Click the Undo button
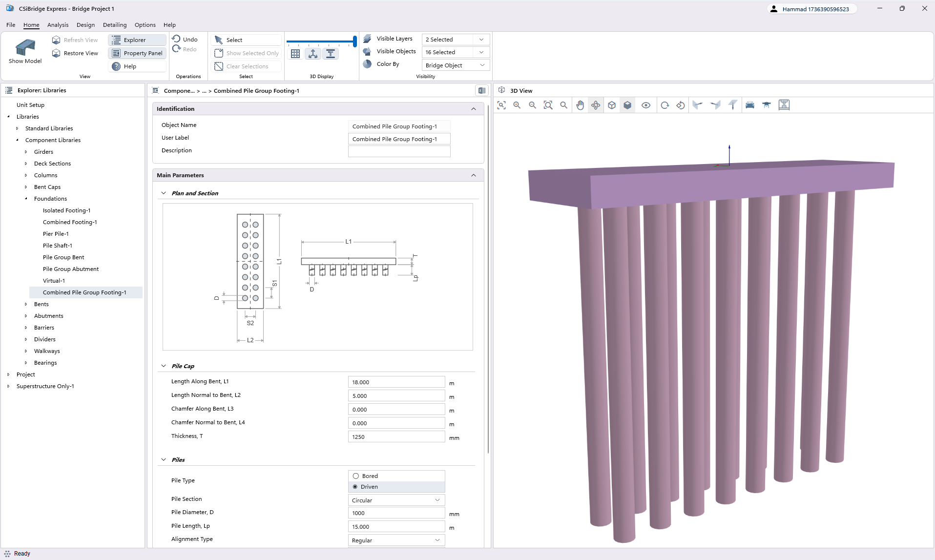Viewport: 935px width, 560px height. pos(185,40)
